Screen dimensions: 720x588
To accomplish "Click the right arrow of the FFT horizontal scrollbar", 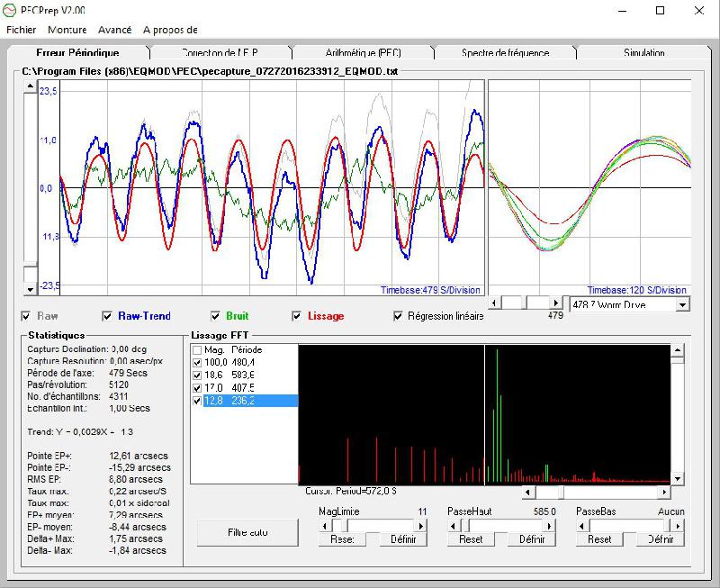I will [664, 493].
